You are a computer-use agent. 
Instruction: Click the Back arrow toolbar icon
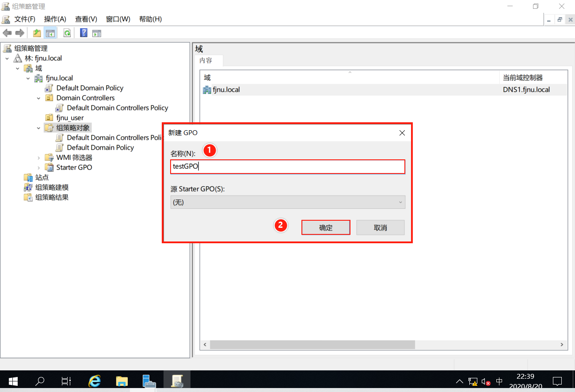click(7, 33)
